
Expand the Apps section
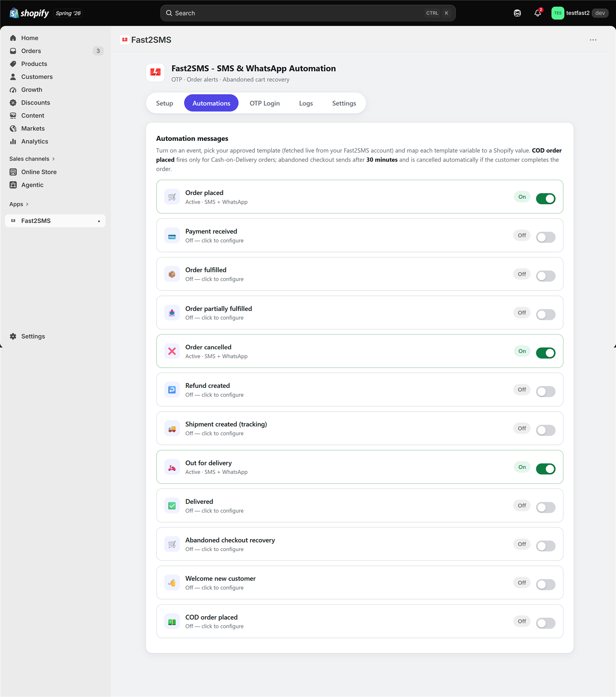pyautogui.click(x=19, y=204)
